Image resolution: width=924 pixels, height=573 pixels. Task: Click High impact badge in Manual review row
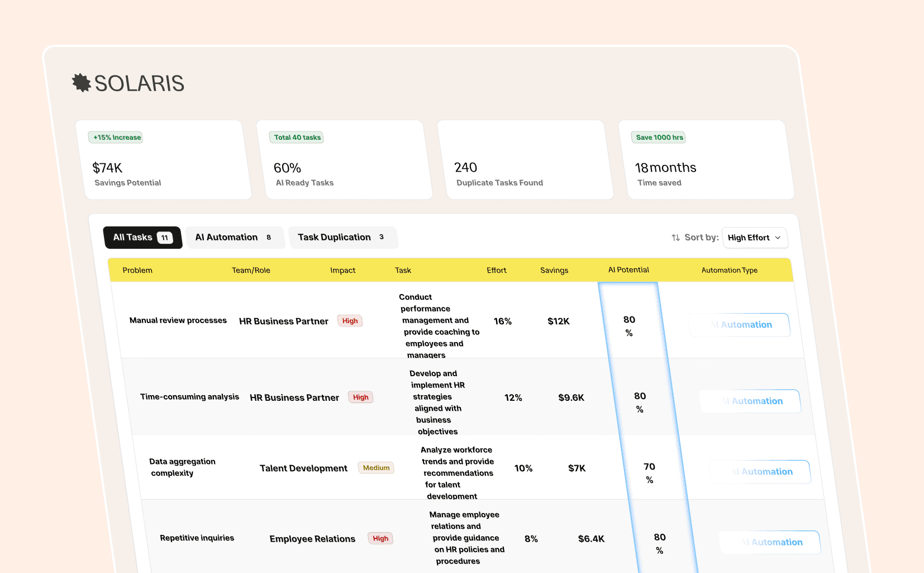point(350,321)
